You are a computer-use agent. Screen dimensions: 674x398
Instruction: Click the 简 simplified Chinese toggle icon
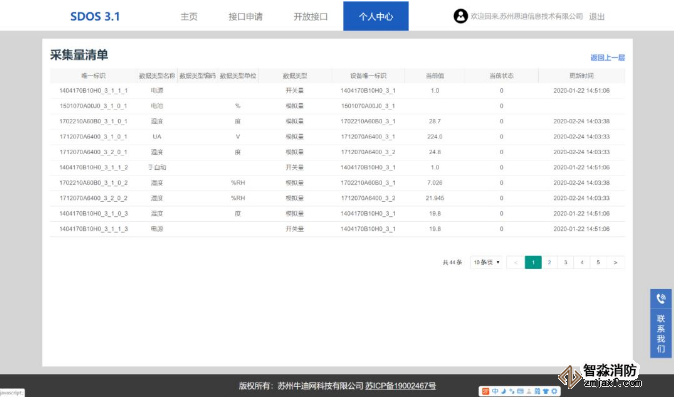537,391
